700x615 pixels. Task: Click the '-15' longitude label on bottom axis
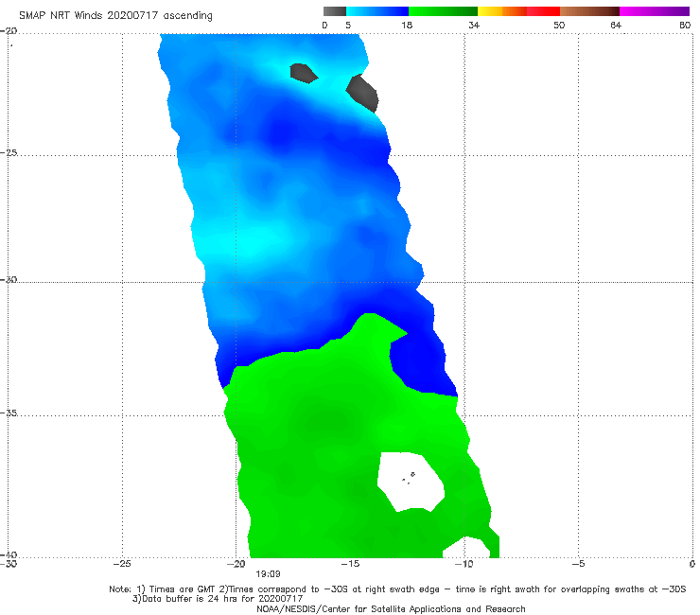tap(350, 564)
